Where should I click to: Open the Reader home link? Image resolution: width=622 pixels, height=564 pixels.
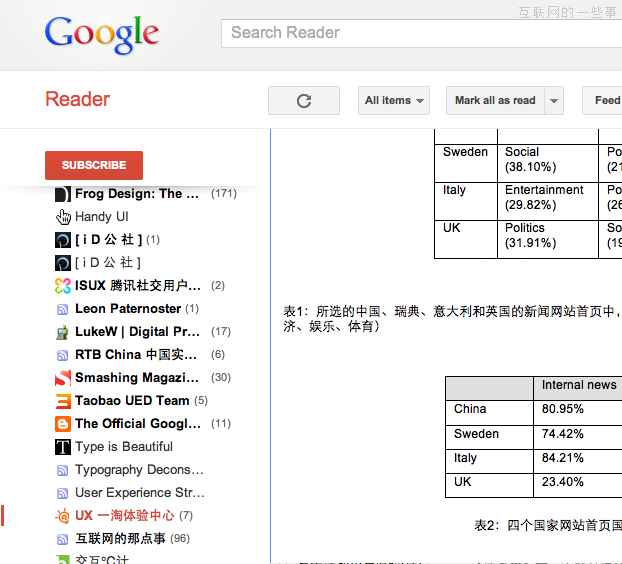pyautogui.click(x=77, y=99)
